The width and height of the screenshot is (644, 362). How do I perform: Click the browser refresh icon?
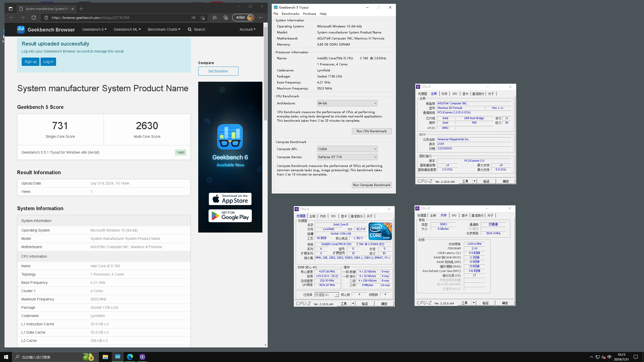[34, 18]
